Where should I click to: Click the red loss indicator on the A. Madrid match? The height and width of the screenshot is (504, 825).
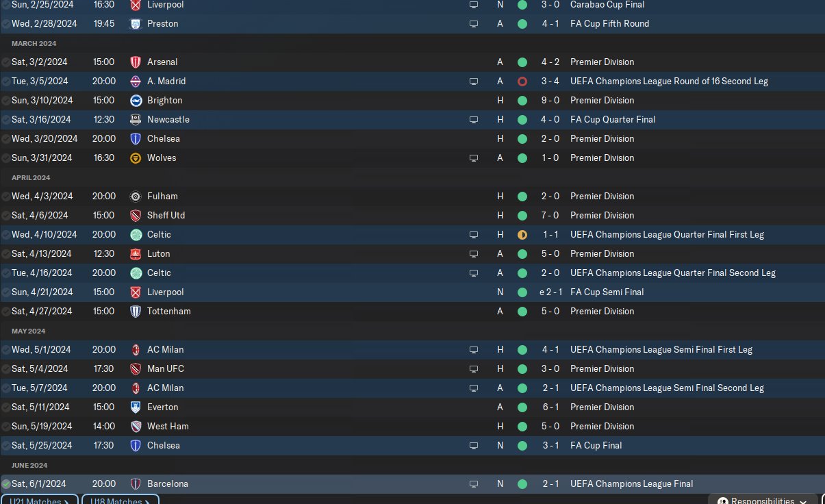point(522,81)
